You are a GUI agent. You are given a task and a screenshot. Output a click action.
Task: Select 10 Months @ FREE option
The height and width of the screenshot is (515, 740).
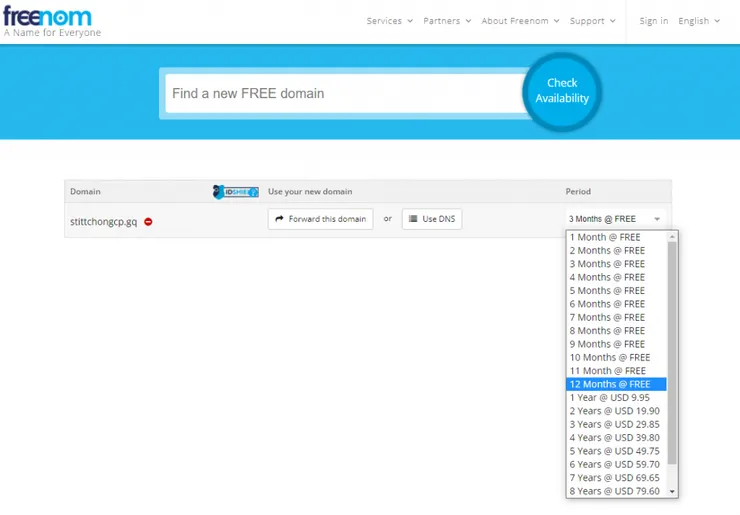(x=616, y=357)
